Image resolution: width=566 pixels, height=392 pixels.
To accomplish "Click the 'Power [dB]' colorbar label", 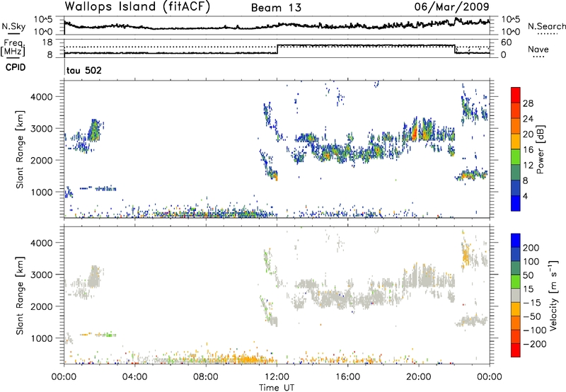I will (540, 149).
